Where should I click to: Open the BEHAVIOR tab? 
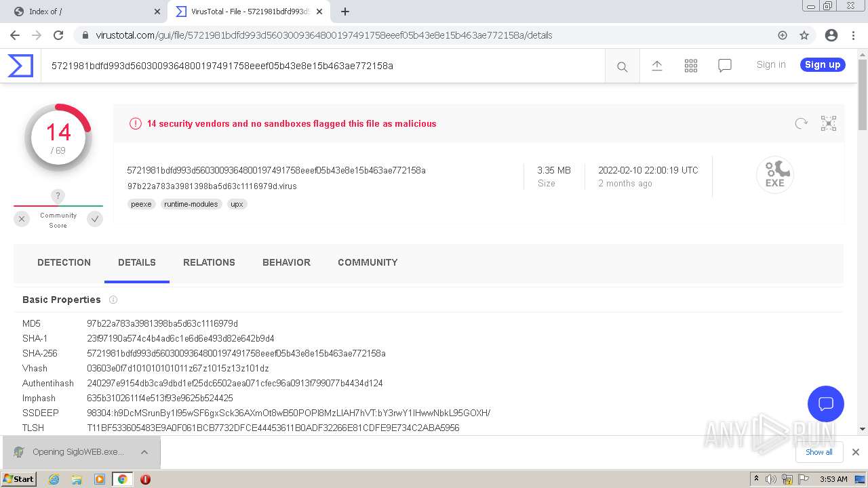[x=286, y=262]
